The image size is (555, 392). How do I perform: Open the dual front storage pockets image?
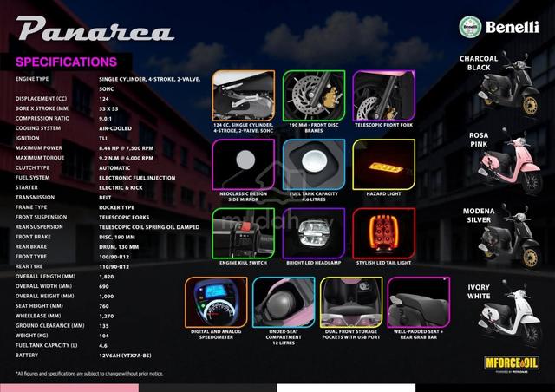point(351,302)
